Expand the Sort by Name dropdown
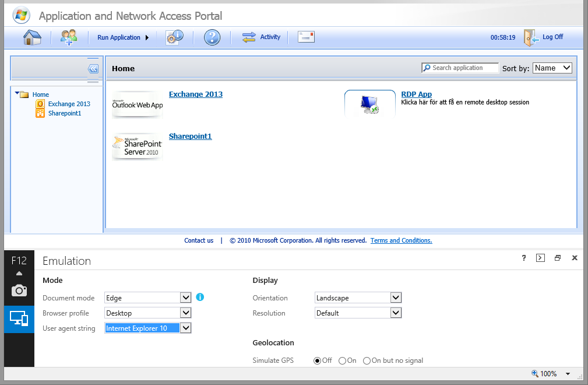This screenshot has height=385, width=588. (x=552, y=68)
